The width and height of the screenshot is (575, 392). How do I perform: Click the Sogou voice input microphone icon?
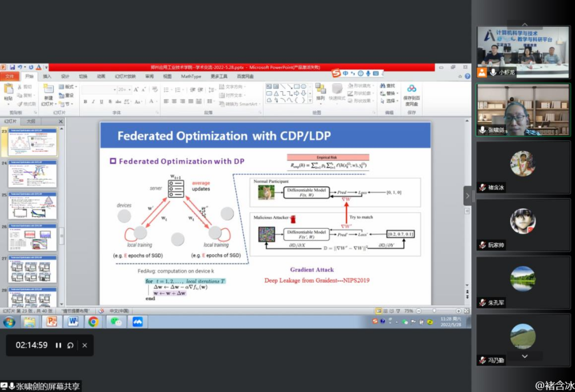368,74
